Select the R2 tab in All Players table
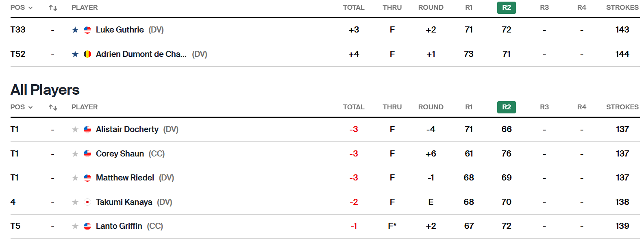 click(506, 107)
